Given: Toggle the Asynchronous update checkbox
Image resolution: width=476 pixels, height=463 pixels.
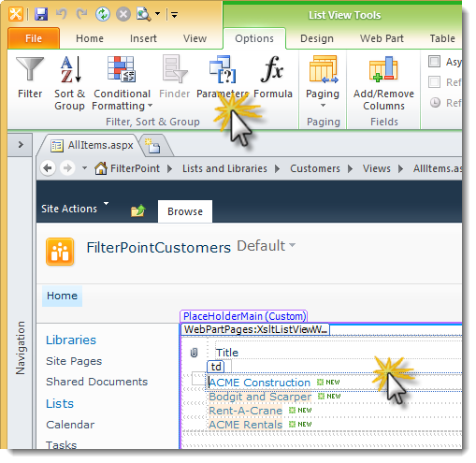Looking at the screenshot, I should 434,62.
